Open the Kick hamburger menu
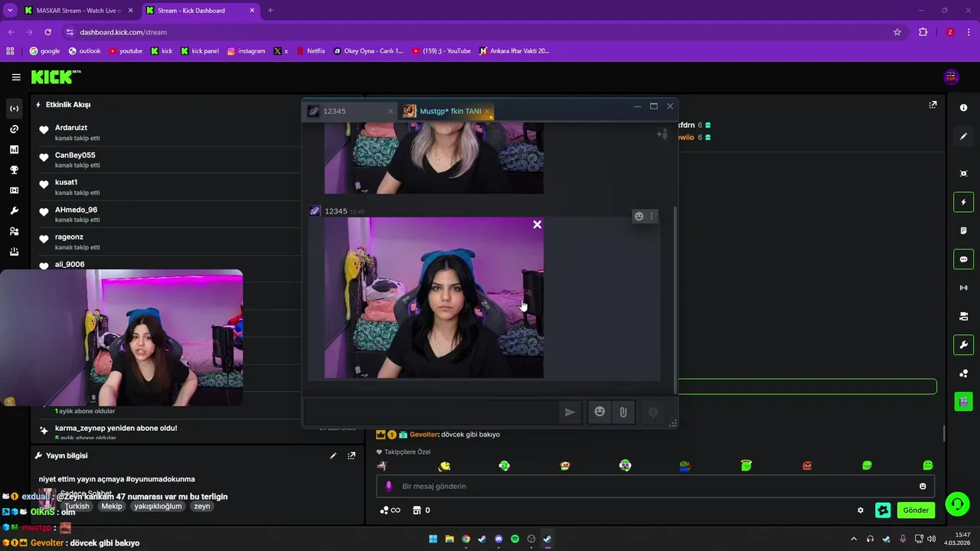 point(16,77)
